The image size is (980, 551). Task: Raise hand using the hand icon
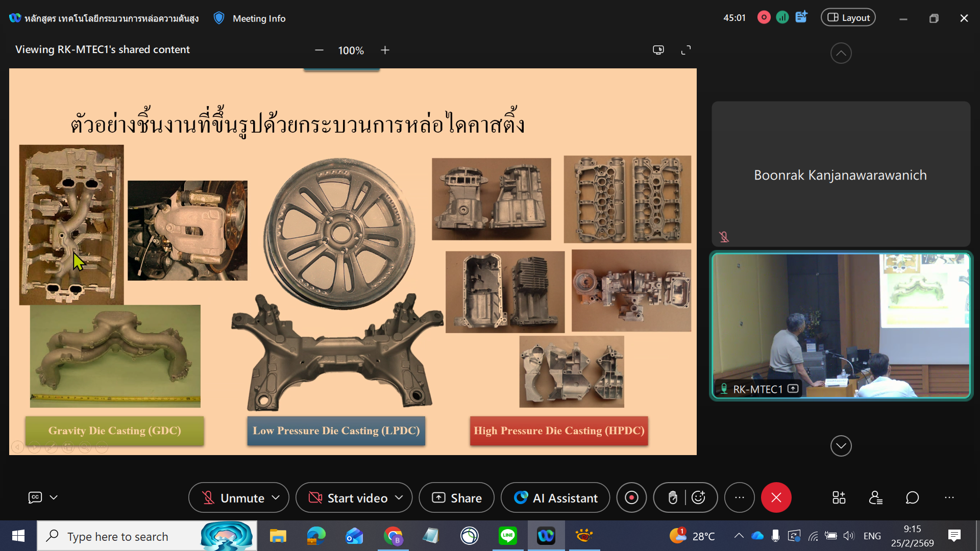[672, 497]
